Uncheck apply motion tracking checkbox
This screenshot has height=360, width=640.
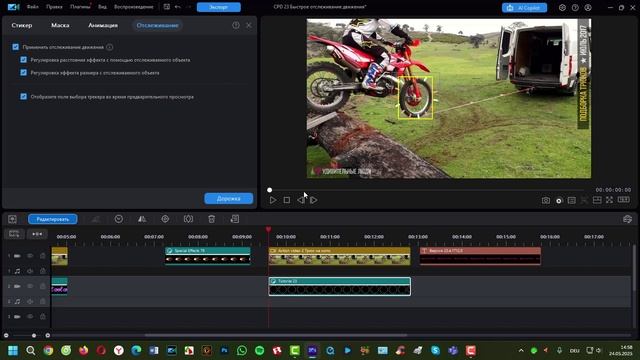click(16, 47)
